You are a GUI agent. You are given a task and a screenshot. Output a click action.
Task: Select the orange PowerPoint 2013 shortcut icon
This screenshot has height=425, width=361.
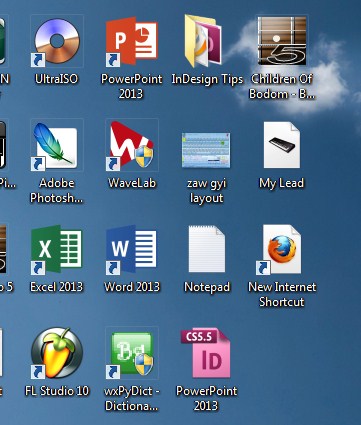click(132, 41)
